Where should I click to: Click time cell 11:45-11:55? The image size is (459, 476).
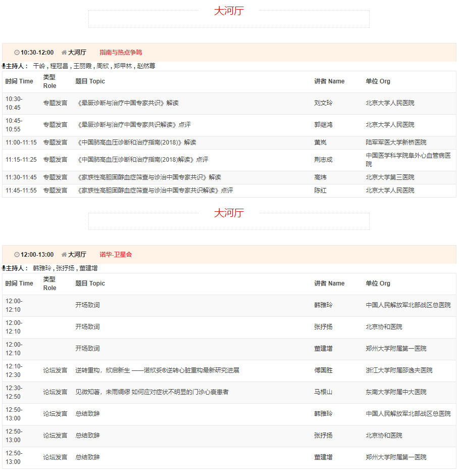(x=21, y=191)
